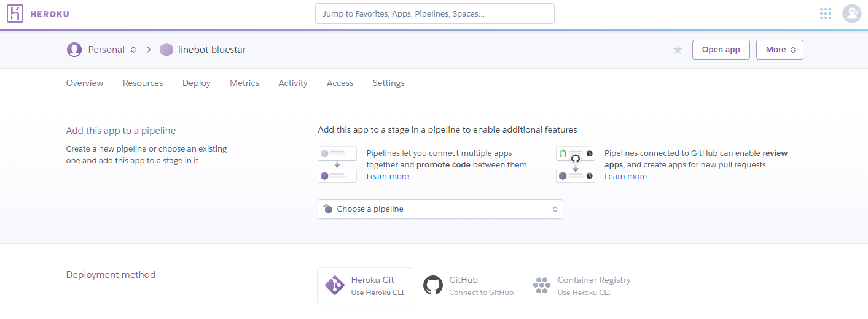Click the breadcrumb chevron separator
868x319 pixels.
[x=148, y=50]
